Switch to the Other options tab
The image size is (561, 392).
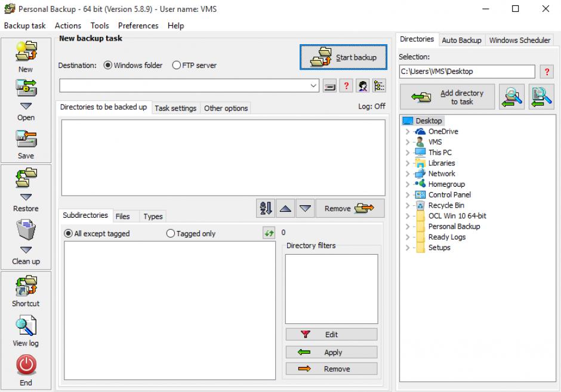pos(226,108)
